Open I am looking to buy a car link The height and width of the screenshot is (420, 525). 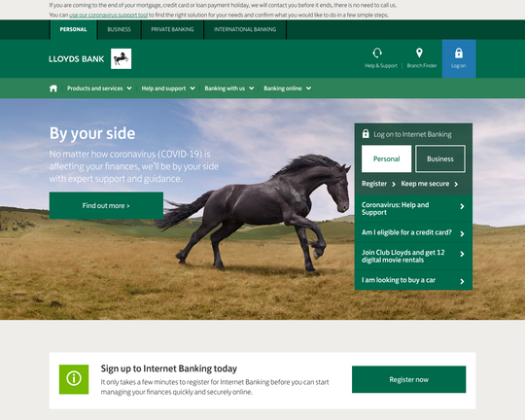[413, 280]
